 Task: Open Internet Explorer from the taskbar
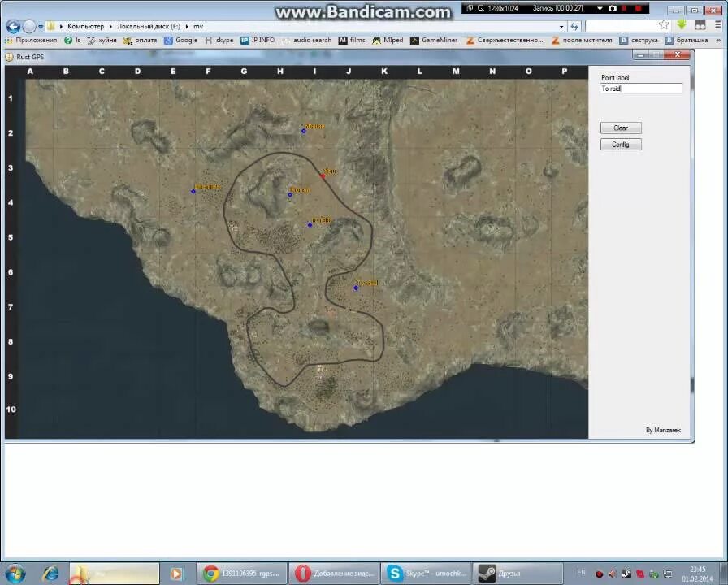click(50, 574)
